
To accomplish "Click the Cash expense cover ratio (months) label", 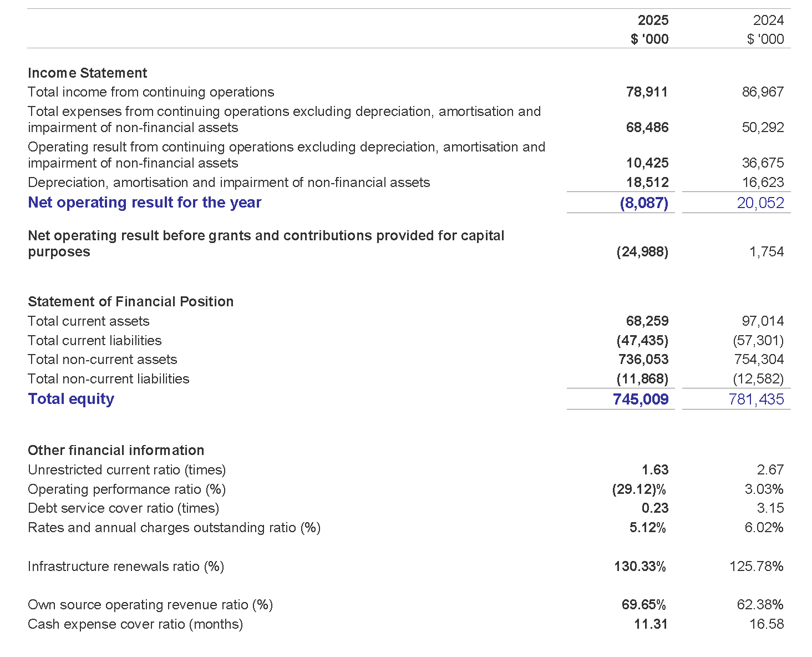I will tap(135, 624).
